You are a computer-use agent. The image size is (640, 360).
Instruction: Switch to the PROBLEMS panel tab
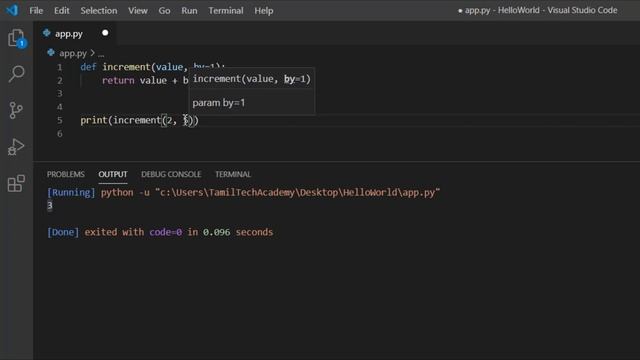point(66,174)
